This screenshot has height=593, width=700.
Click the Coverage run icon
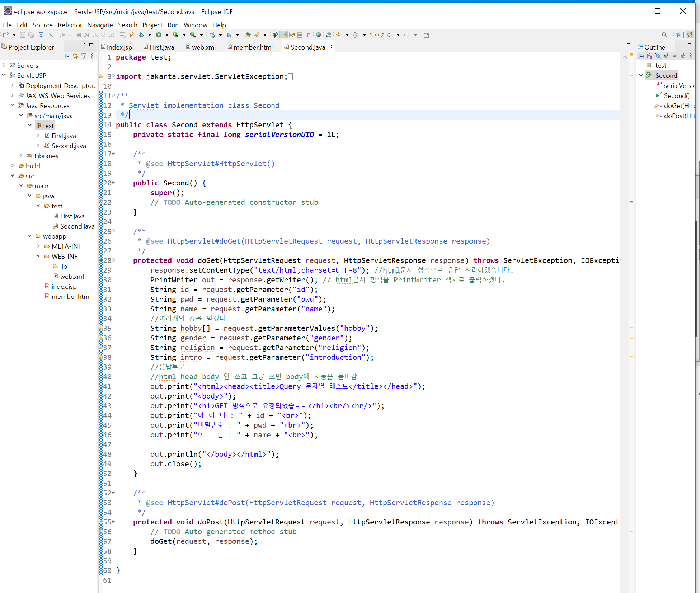175,35
